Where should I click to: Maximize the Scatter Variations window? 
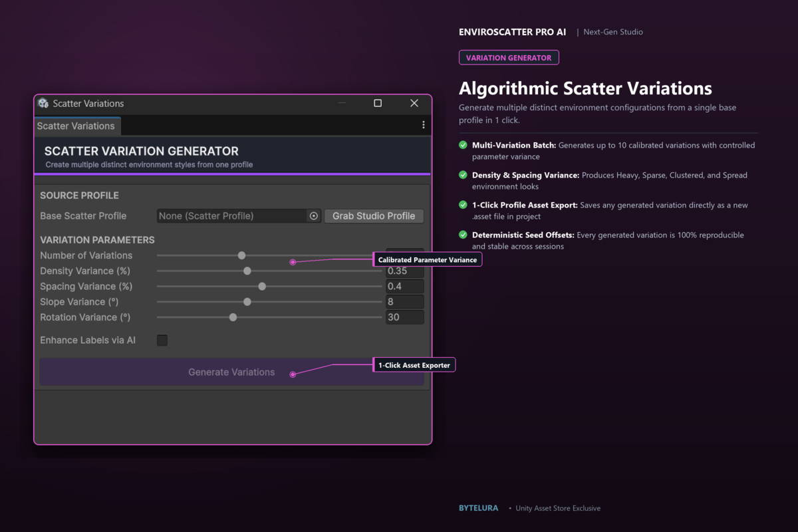click(x=378, y=103)
